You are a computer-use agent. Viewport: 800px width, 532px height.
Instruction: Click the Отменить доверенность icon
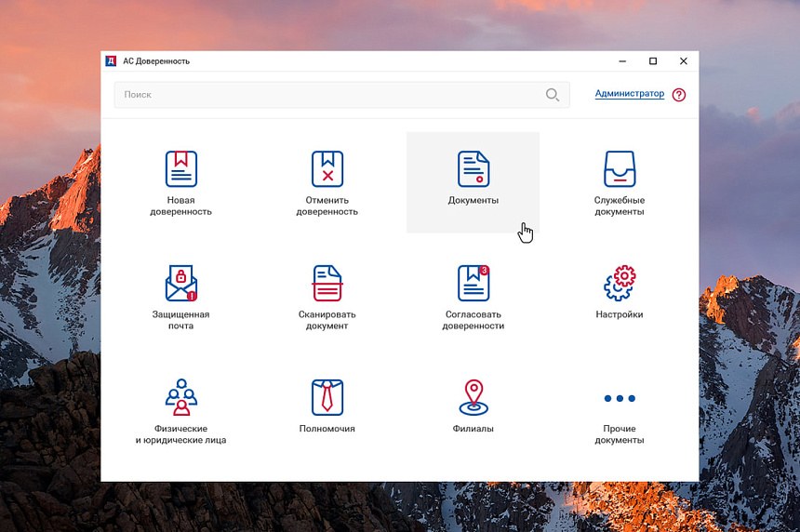[x=327, y=169]
